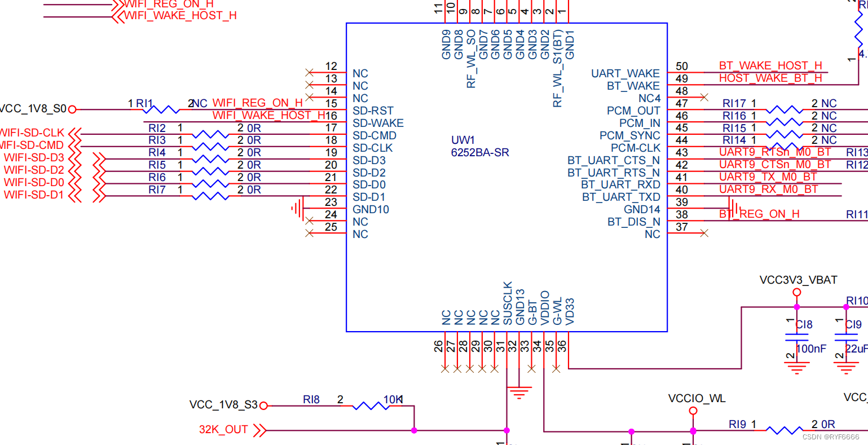Select the RF_WL_S1(BT) pin name

coord(557,69)
